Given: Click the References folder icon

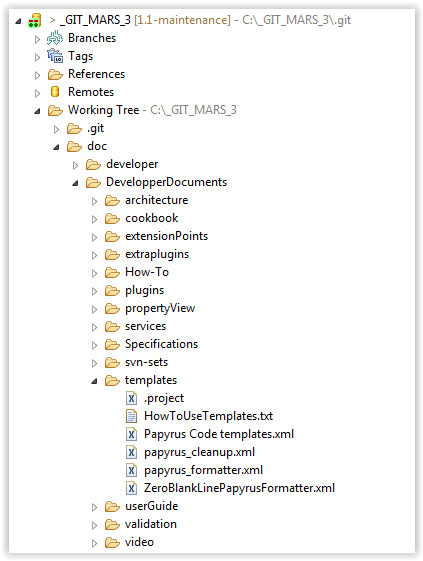Looking at the screenshot, I should (55, 74).
